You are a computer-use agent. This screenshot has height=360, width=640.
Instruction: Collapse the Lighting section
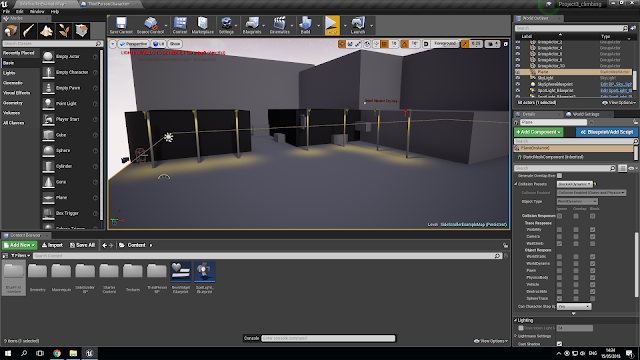point(516,320)
